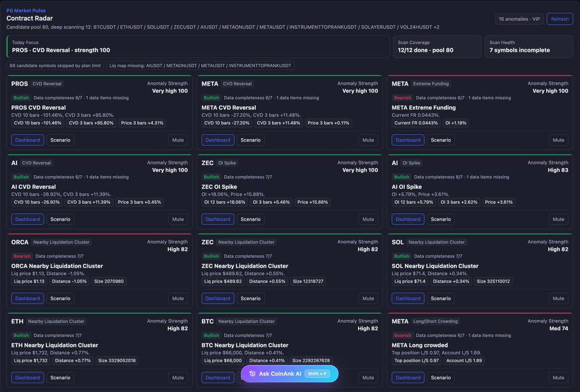The width and height of the screenshot is (580, 392).
Task: Click the Distance +0.34% chip
Action: (451, 281)
